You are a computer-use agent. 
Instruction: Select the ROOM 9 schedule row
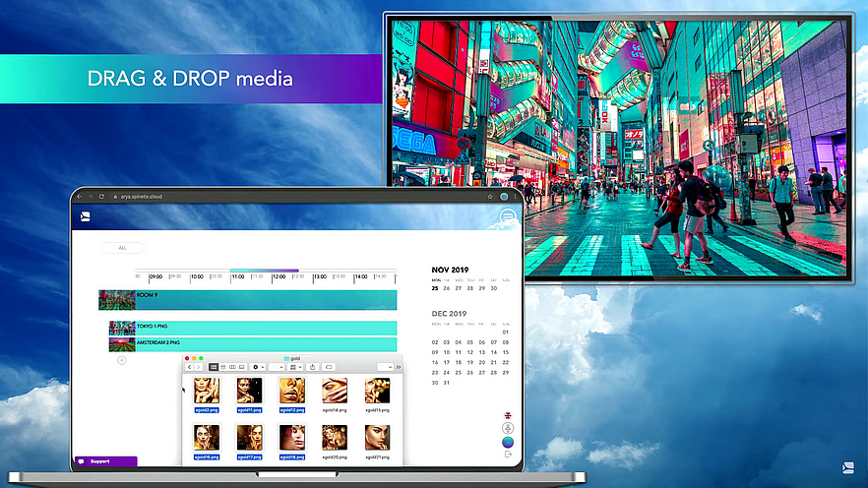[x=256, y=300]
